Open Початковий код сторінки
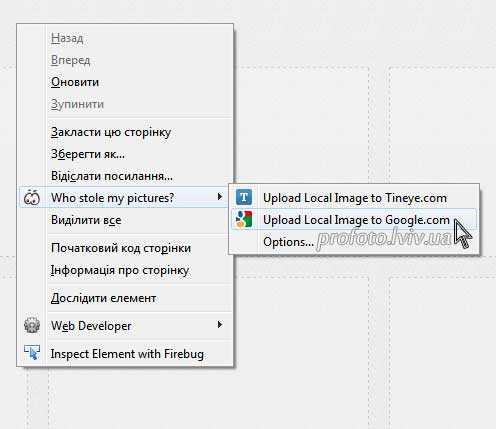Screen dimensions: 496x429 121,248
